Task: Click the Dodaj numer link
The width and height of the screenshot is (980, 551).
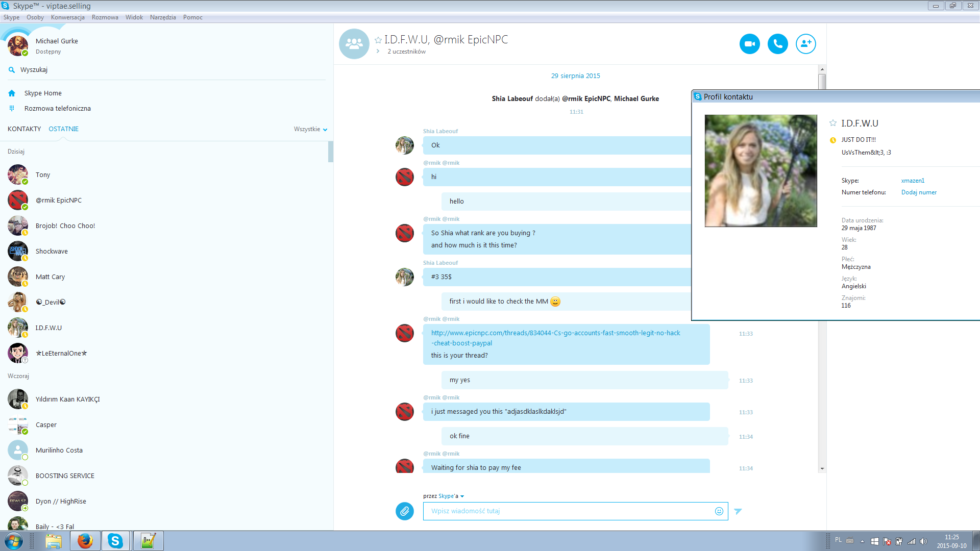Action: pos(919,192)
